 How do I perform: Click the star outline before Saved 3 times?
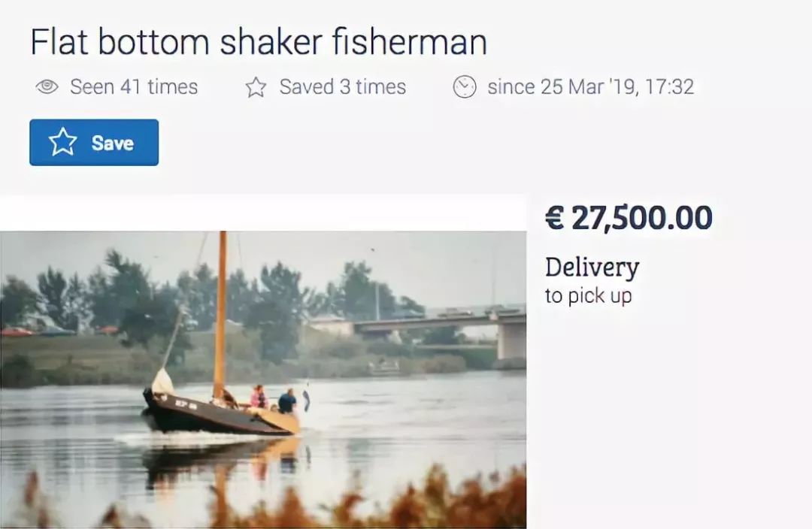[x=256, y=87]
